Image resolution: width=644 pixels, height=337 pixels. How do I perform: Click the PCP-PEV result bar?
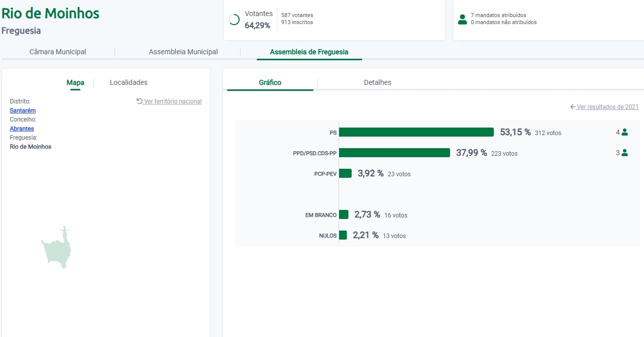tap(345, 173)
